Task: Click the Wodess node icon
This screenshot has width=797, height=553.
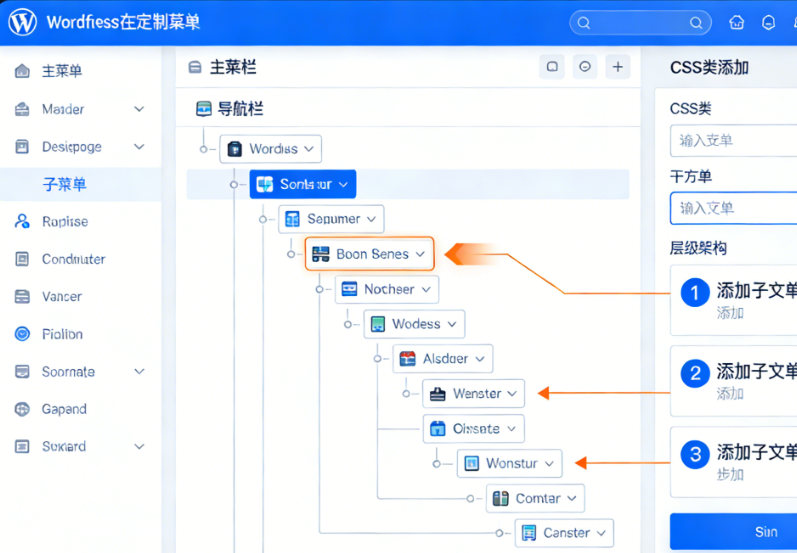Action: 378,324
